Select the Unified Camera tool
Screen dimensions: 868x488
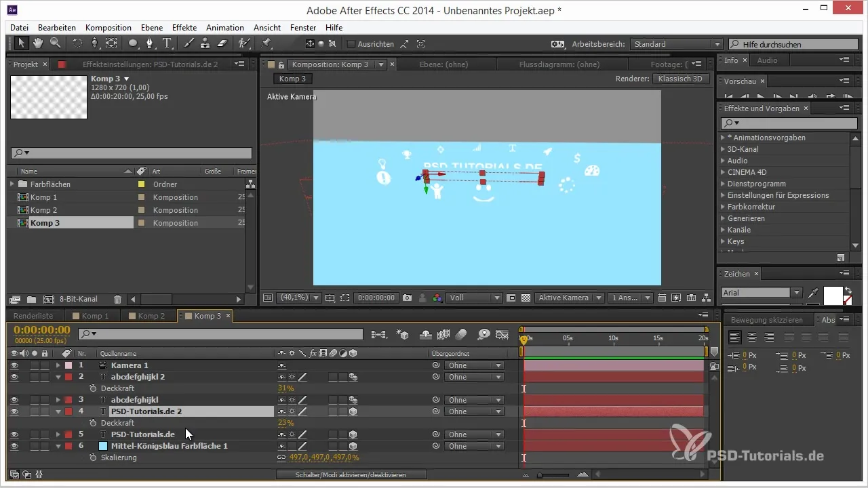coord(94,43)
